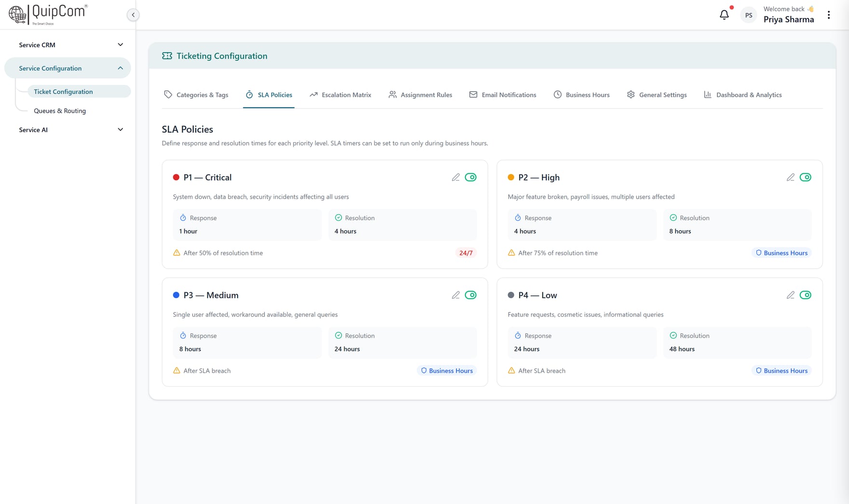
Task: Click the P4 Resolution '48 hours' value
Action: (682, 349)
